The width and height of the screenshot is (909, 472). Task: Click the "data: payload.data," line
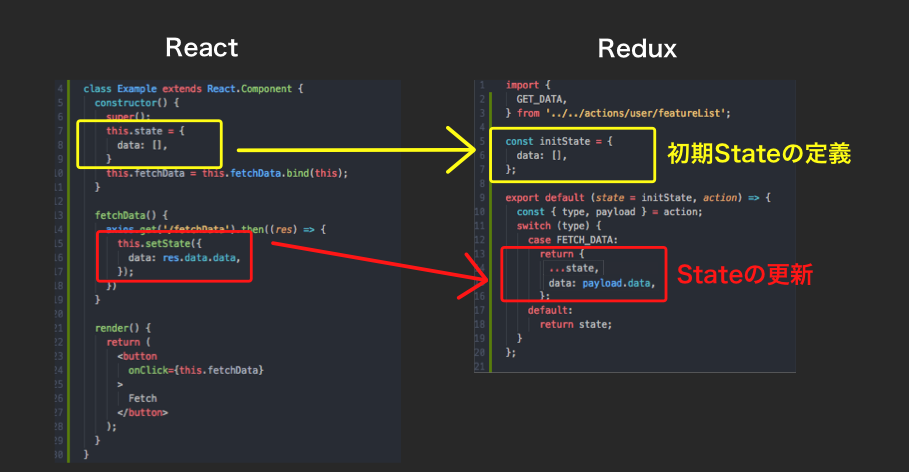[x=602, y=283]
